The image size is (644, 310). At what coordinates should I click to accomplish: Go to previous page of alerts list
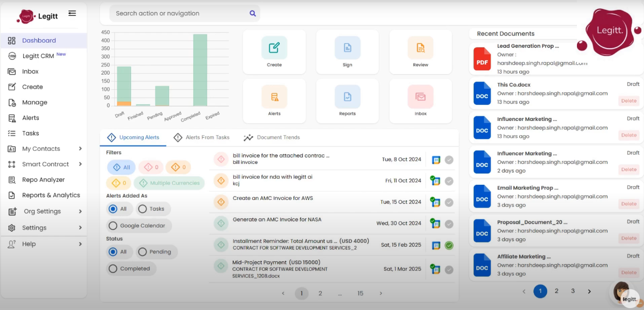click(x=283, y=293)
